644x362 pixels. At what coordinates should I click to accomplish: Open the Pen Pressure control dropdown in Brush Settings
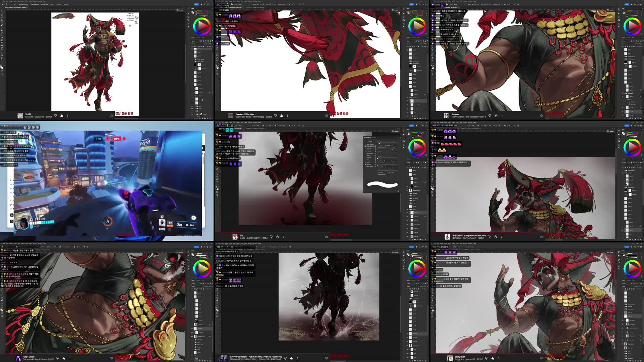388,145
